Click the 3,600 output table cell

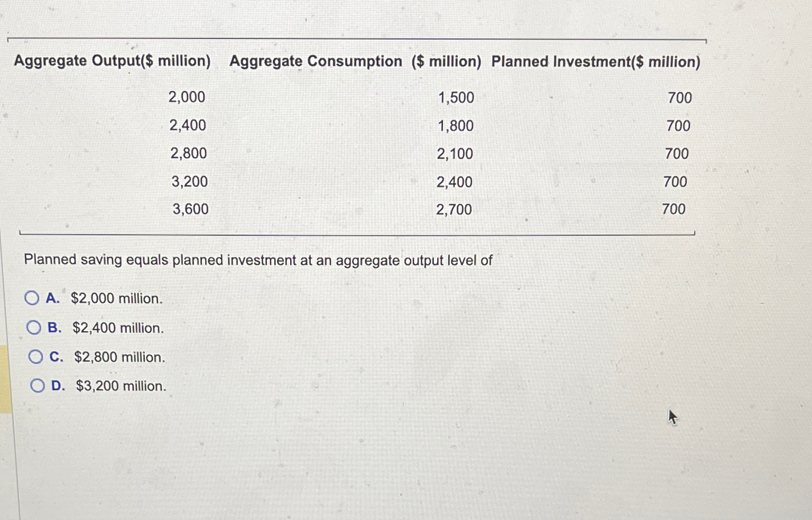point(190,209)
